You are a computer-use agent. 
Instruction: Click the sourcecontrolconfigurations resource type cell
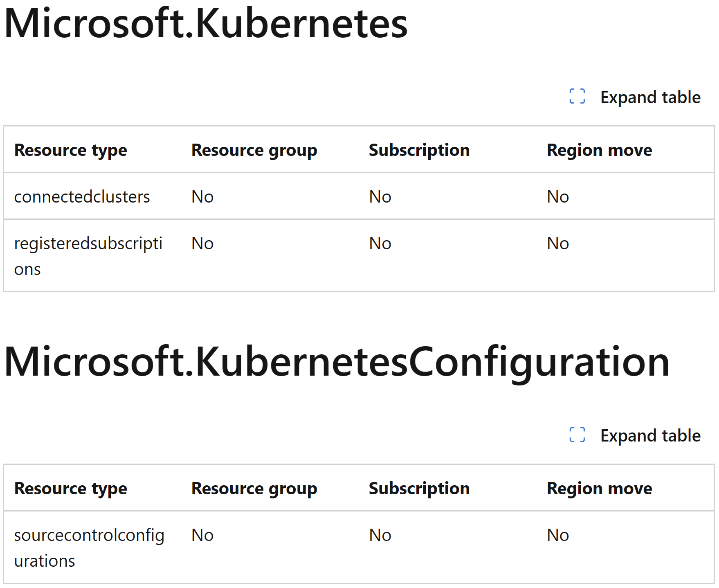(89, 548)
